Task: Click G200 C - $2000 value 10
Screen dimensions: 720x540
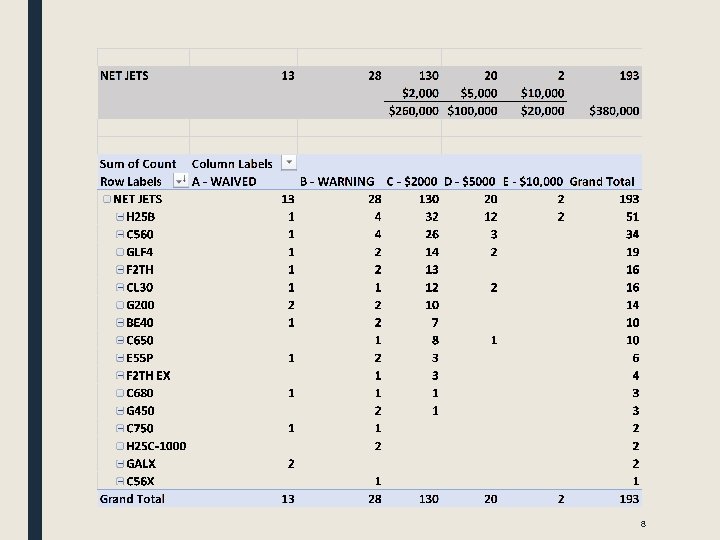Action: [432, 305]
